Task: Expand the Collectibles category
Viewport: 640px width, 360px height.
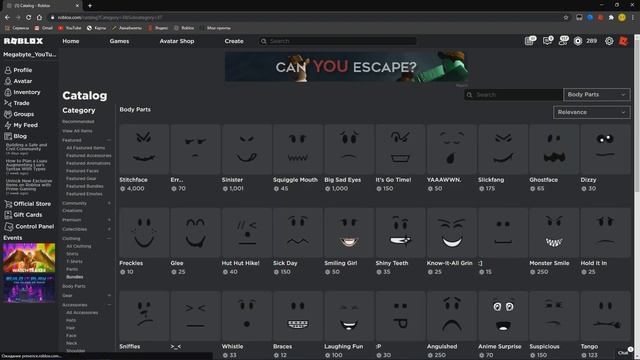Action: pyautogui.click(x=109, y=229)
